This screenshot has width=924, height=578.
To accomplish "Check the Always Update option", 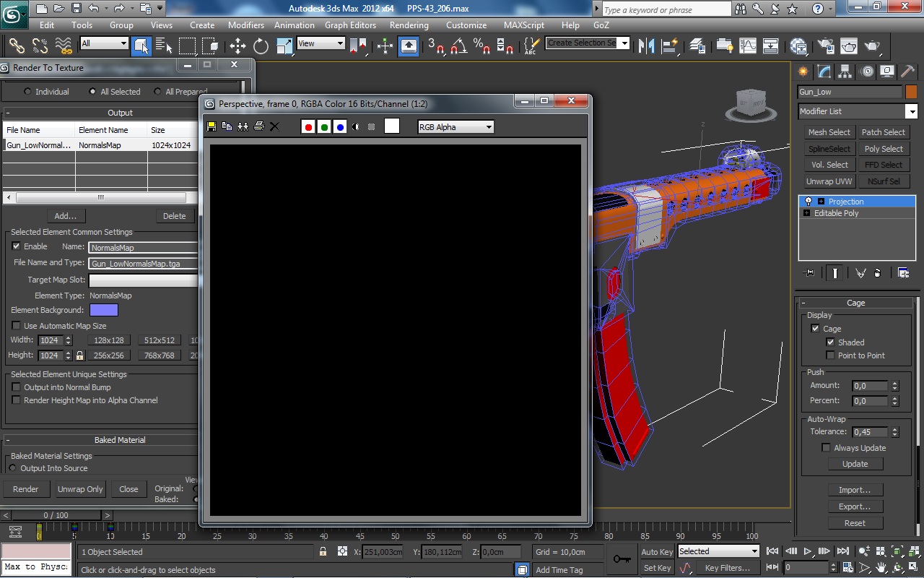I will pyautogui.click(x=826, y=448).
